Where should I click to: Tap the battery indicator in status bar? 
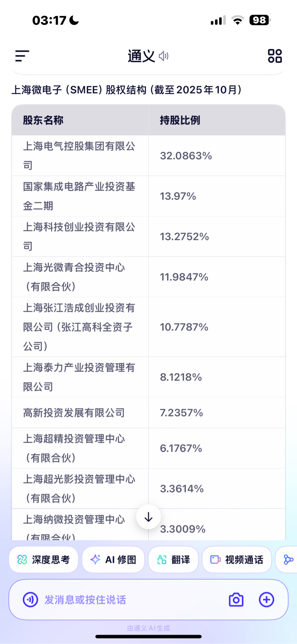260,20
